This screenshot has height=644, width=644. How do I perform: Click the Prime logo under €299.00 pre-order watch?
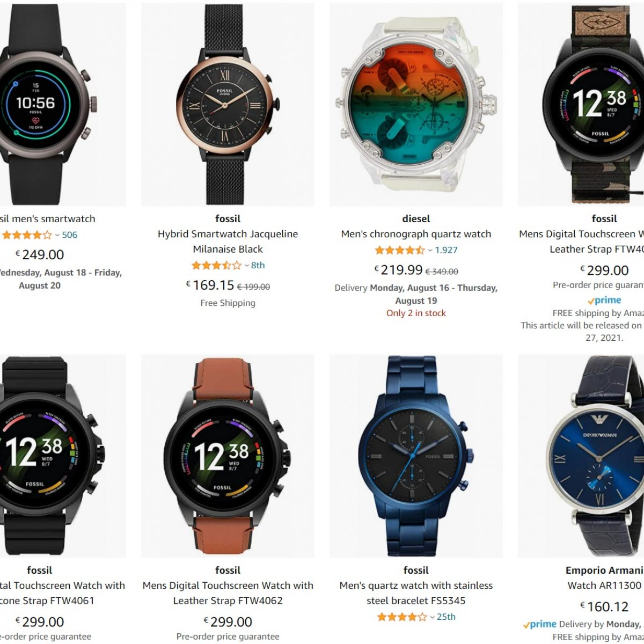point(604,301)
